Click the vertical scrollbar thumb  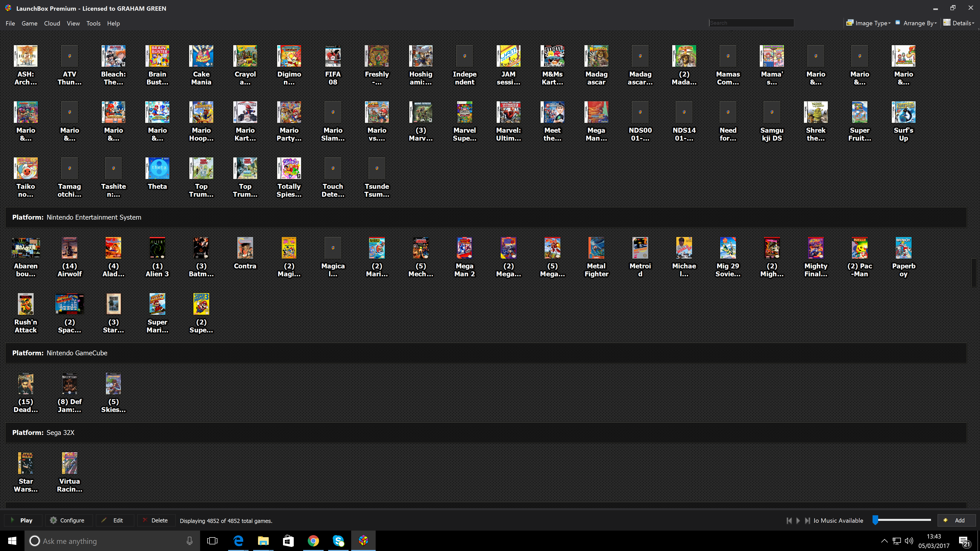[974, 273]
